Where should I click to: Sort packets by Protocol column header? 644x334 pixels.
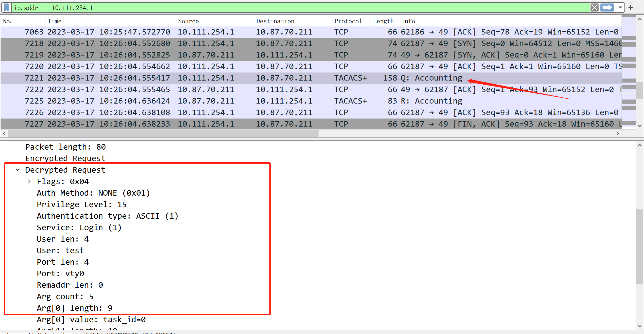[348, 21]
